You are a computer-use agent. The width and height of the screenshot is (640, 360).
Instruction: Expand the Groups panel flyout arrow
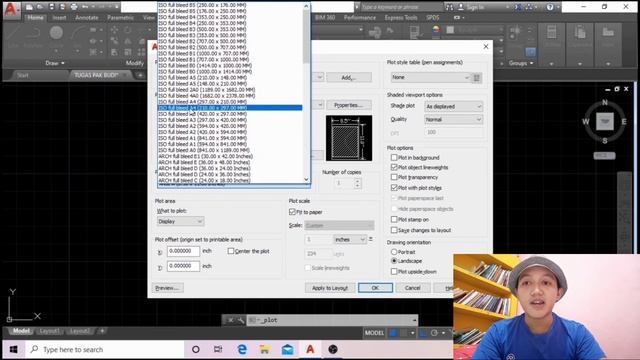531,63
